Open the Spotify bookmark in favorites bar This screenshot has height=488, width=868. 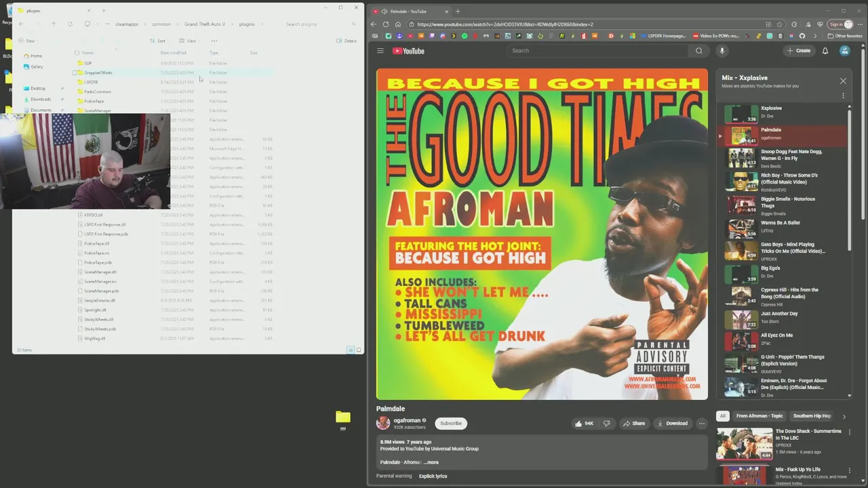click(465, 36)
